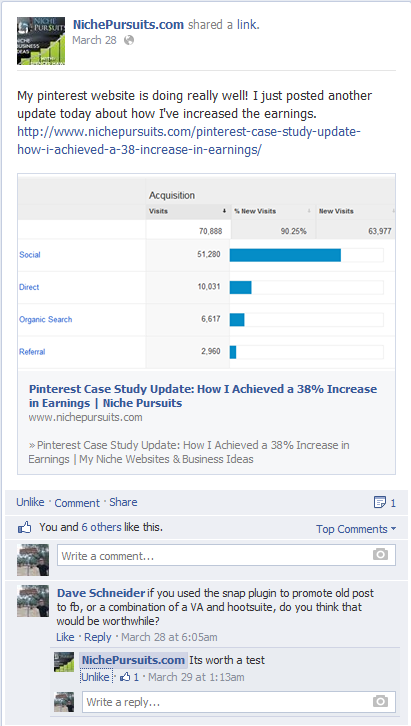This screenshot has height=726, width=411.
Task: Open NichePursuits.com name in reply
Action: tap(133, 660)
